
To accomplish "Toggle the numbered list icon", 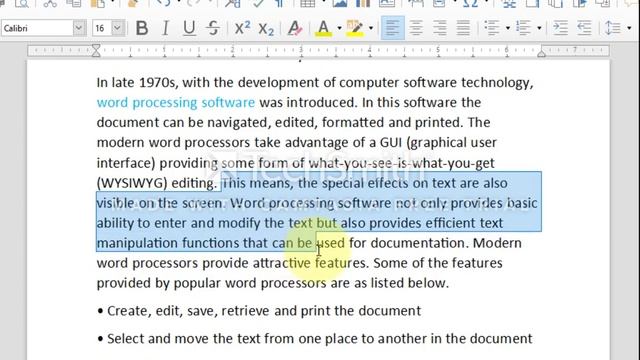I will [x=523, y=28].
